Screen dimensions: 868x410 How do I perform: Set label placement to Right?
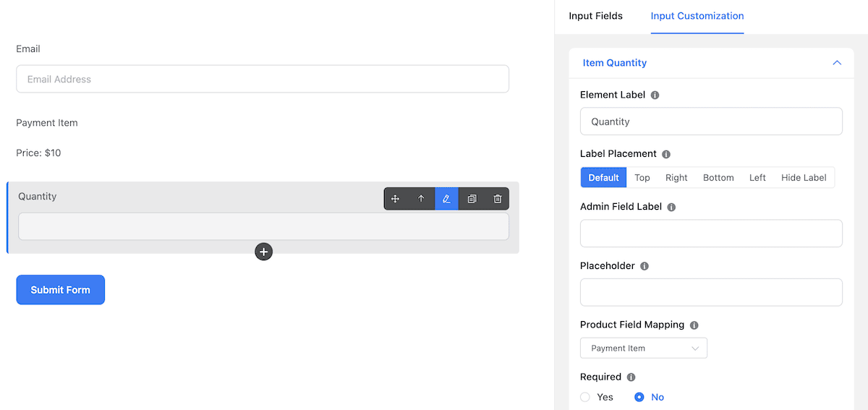[x=676, y=178]
